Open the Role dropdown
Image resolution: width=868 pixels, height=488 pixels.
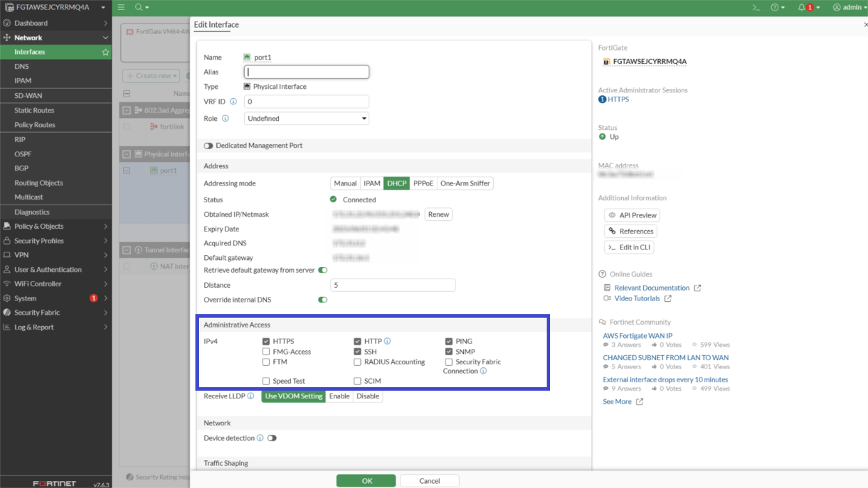point(307,119)
